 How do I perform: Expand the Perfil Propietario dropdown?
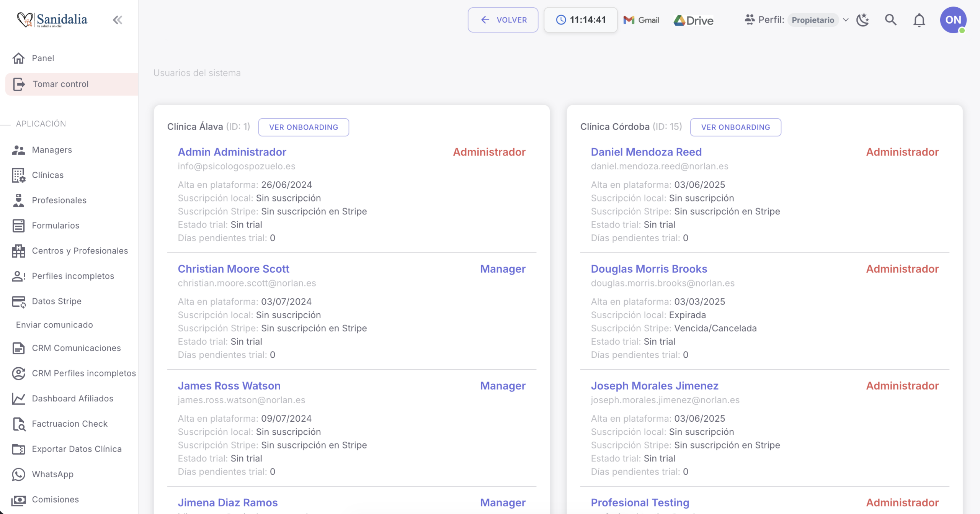click(x=797, y=20)
